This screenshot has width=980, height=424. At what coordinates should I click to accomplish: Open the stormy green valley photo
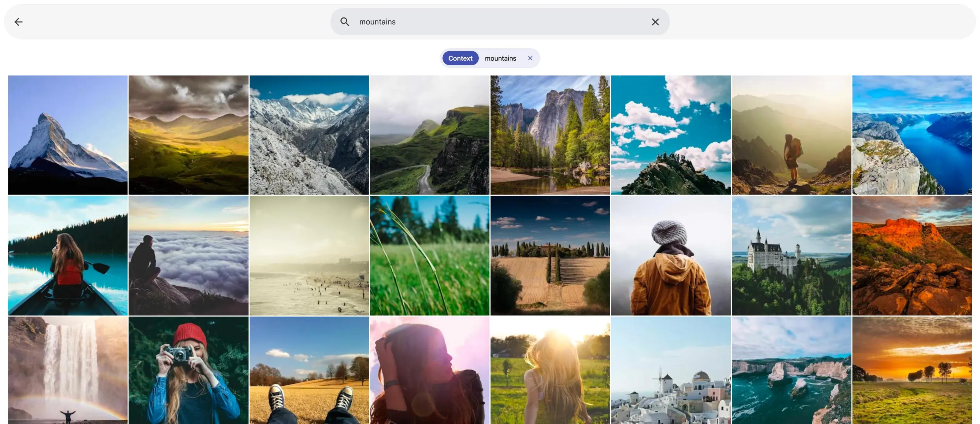(x=188, y=135)
